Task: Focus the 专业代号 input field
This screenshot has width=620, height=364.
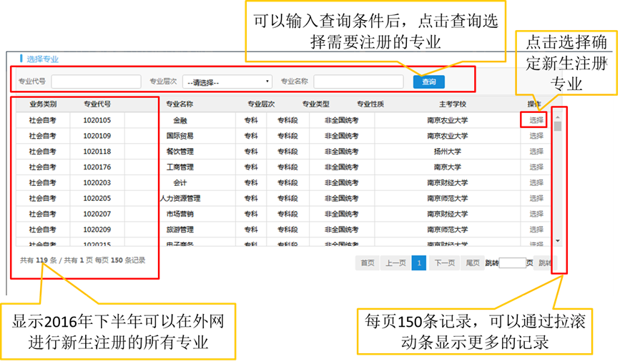Action: (96, 82)
